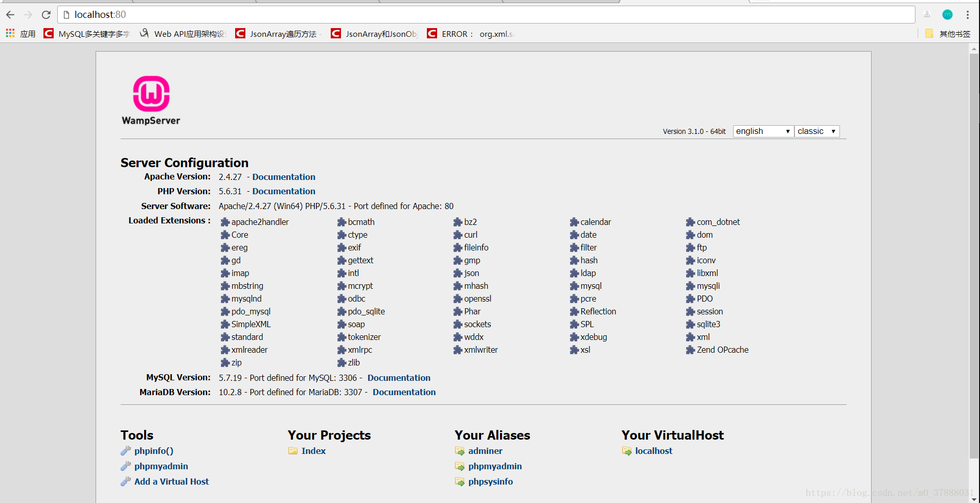Open the Index project link

tap(313, 451)
